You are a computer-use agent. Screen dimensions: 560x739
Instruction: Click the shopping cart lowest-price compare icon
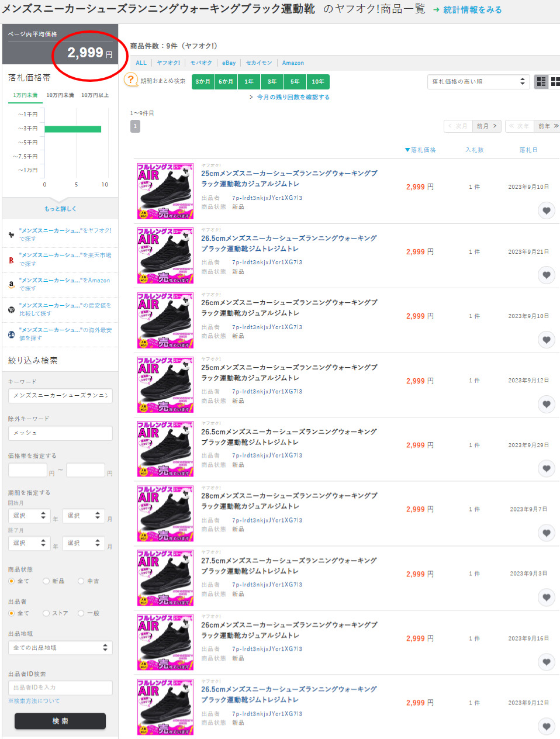point(11,309)
